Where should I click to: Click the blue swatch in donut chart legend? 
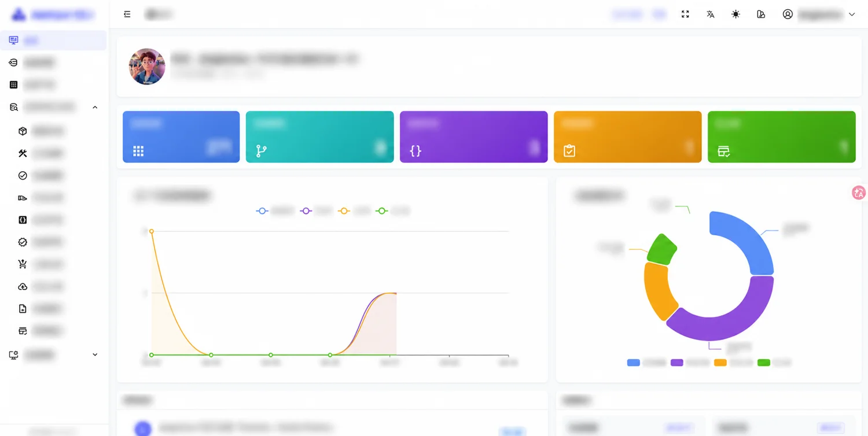[x=634, y=363]
